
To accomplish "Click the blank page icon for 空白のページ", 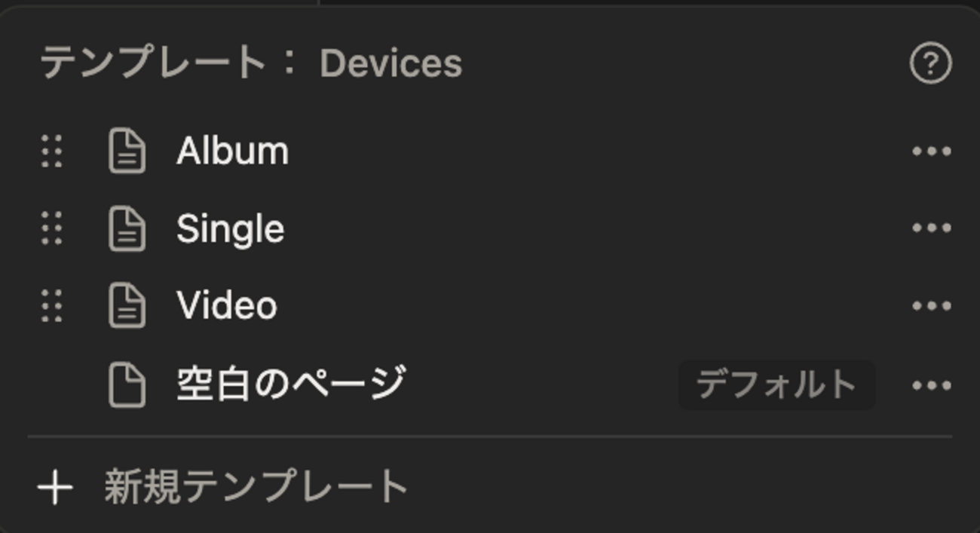I will (127, 385).
